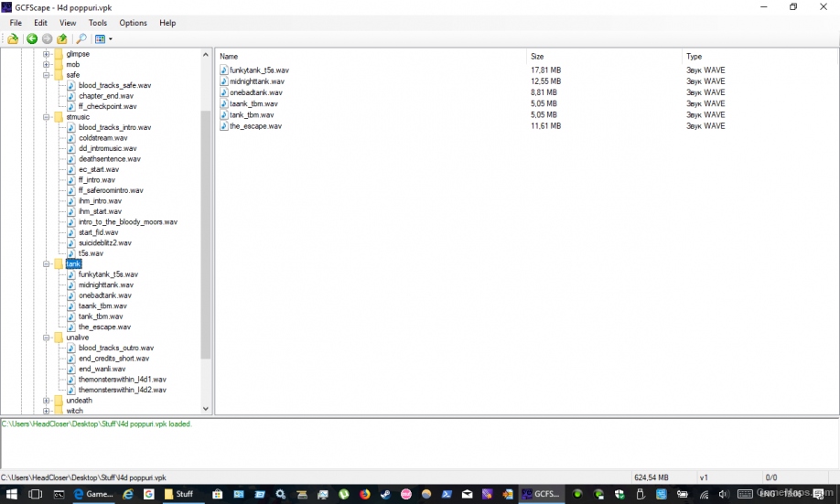The height and width of the screenshot is (504, 840).
Task: Select chapter_end.wav in the tree
Action: pos(106,96)
